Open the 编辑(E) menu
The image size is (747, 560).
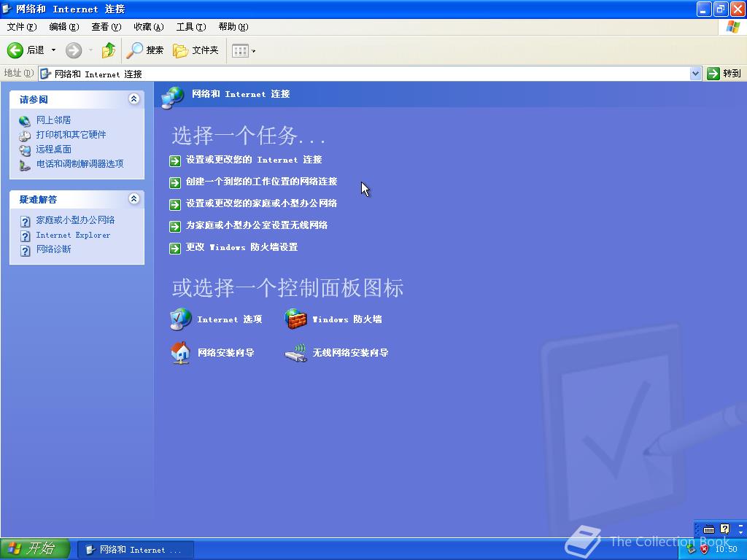click(64, 27)
